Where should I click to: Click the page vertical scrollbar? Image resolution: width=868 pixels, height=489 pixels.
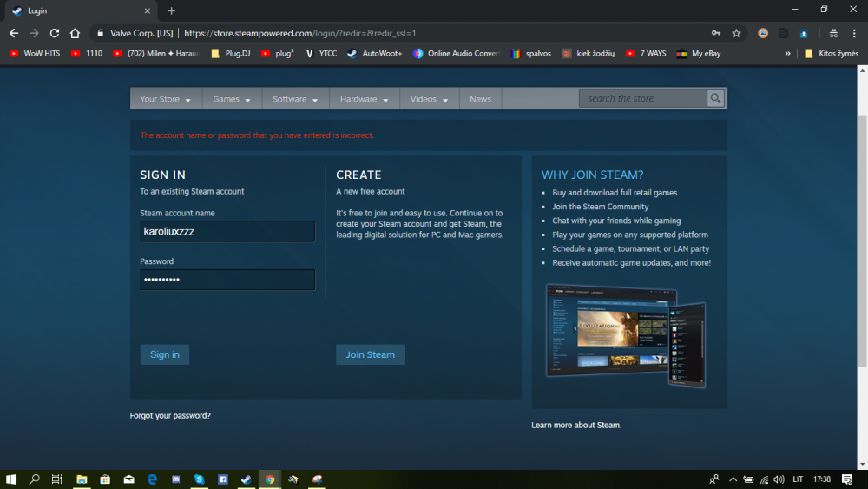tap(862, 241)
